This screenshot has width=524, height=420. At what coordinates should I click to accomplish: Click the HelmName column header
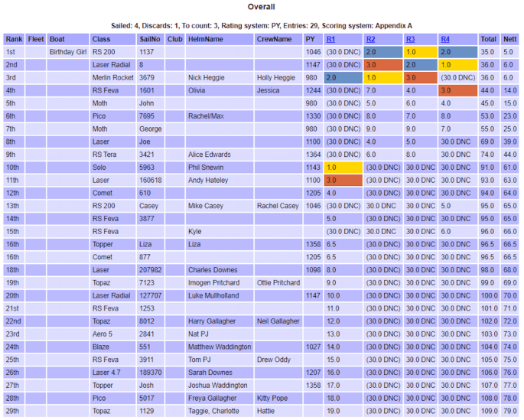coord(205,39)
